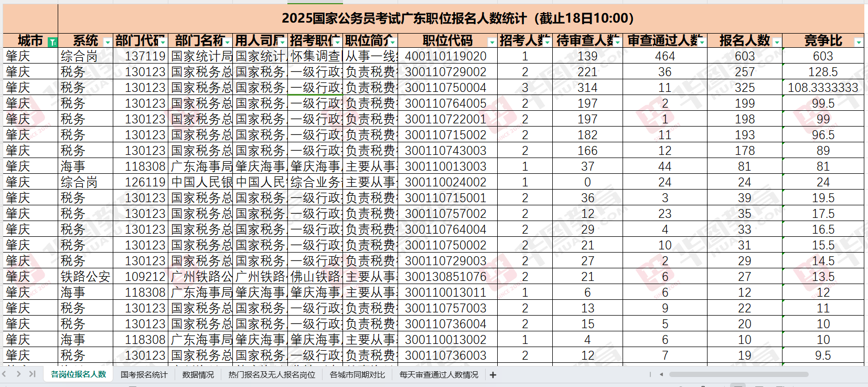This screenshot has width=868, height=387.
Task: Select the 竞争比 cell showing 128.5
Action: 823,72
